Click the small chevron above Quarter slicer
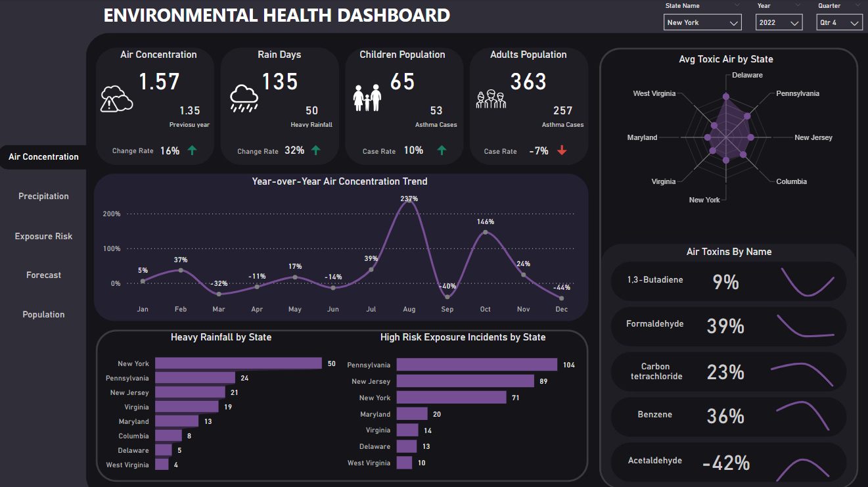 coord(857,5)
